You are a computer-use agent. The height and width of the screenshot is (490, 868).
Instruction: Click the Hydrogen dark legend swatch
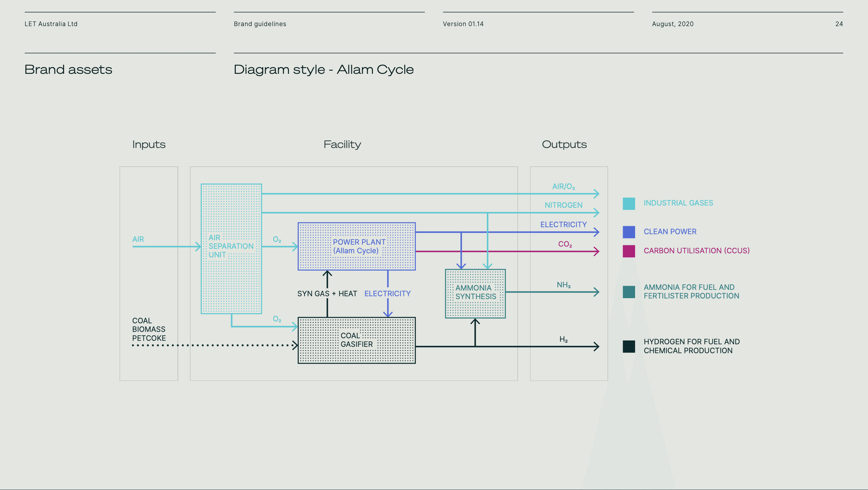pyautogui.click(x=629, y=346)
